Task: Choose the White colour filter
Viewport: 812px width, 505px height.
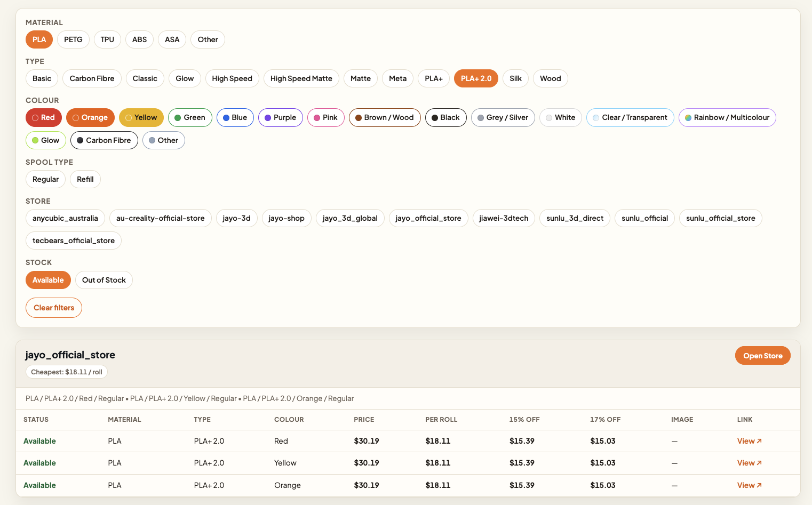Action: (561, 117)
